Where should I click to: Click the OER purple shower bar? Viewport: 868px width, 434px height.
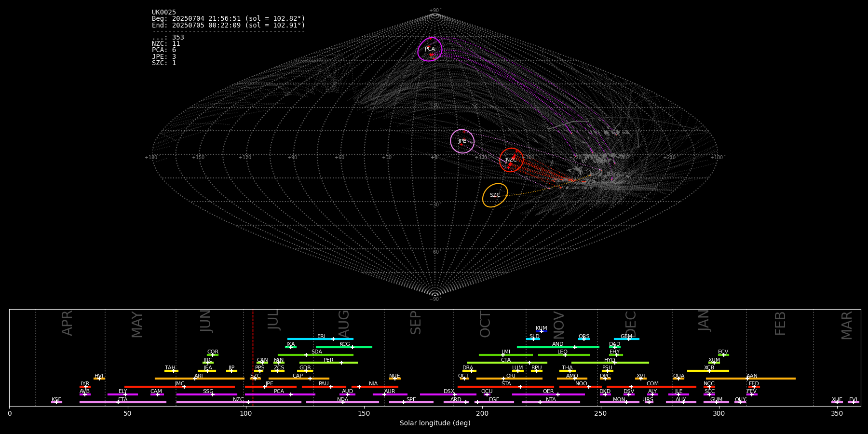click(x=548, y=394)
